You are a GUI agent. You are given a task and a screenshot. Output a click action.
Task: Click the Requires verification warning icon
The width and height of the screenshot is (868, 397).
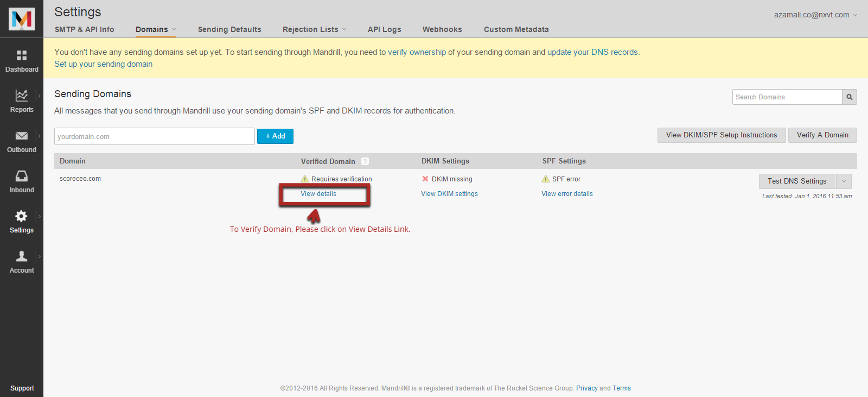[305, 179]
